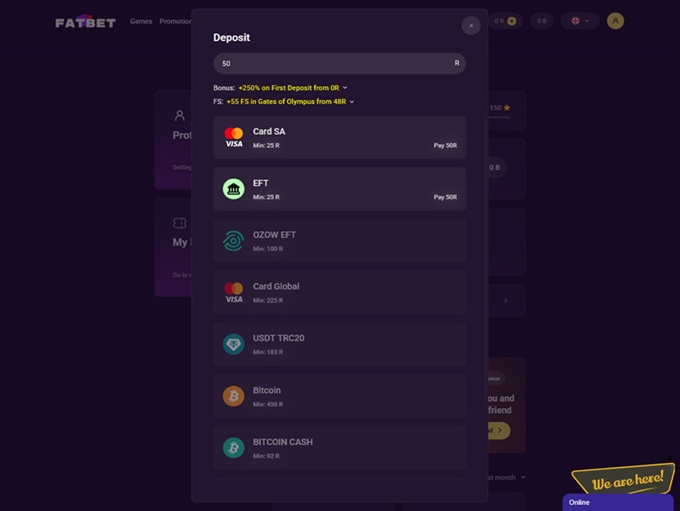Click Pay 50R on EFT row
The width and height of the screenshot is (680, 511).
(x=445, y=197)
